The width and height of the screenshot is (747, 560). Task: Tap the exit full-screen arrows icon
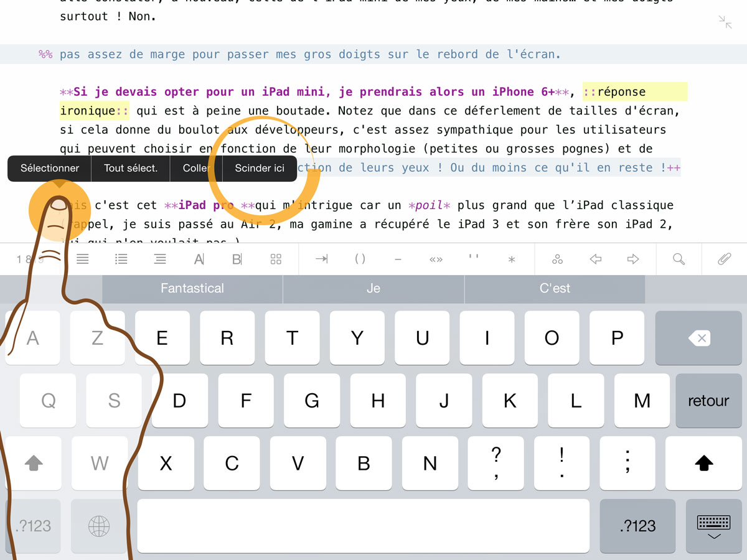[x=725, y=22]
